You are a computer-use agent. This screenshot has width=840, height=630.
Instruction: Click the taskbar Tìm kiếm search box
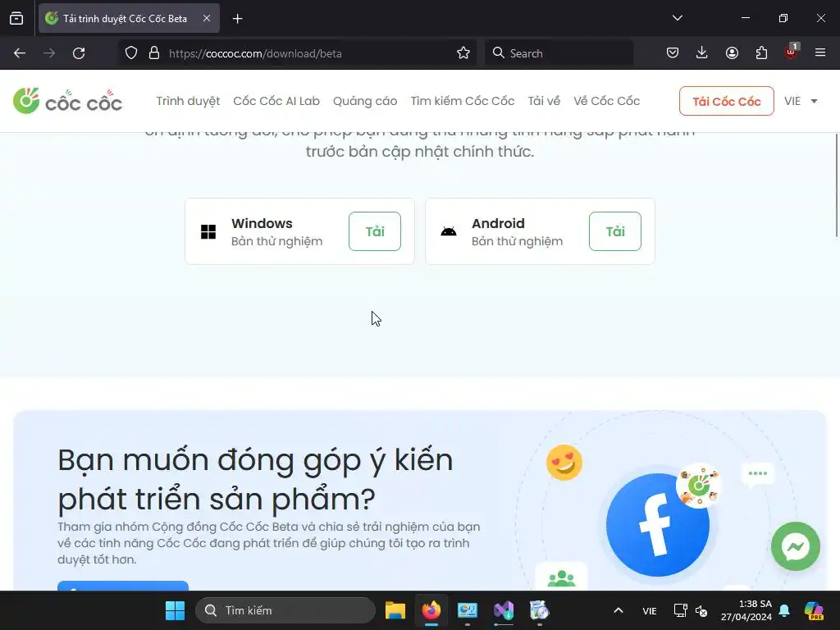(285, 610)
